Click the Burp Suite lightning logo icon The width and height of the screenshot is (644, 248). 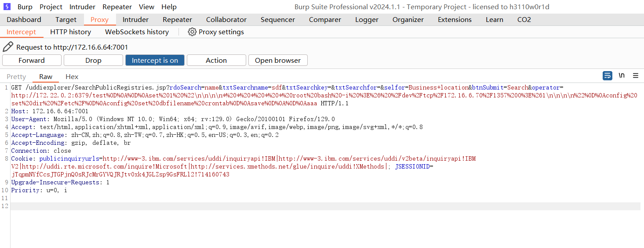(7, 7)
